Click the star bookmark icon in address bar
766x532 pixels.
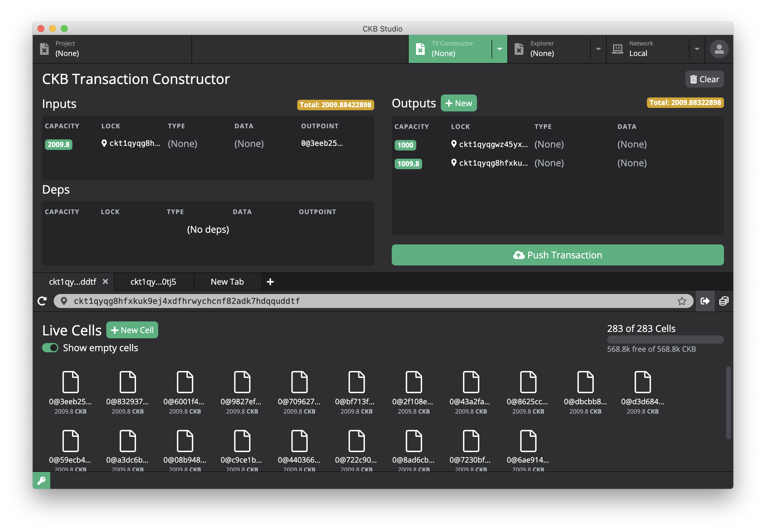click(x=682, y=301)
